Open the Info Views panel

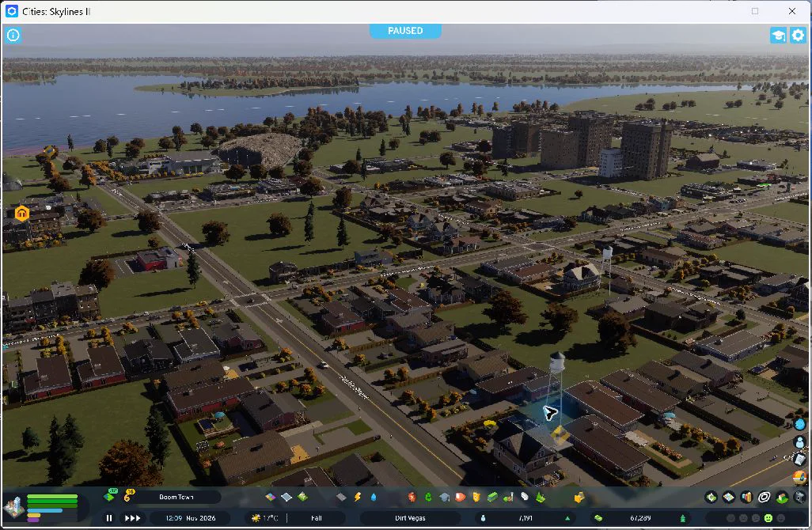(x=13, y=35)
